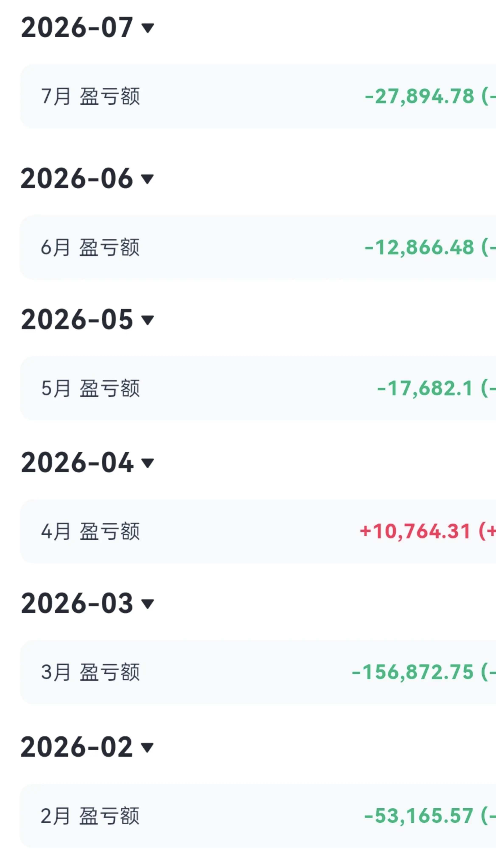Open the 5月 盈亏额 summary card
This screenshot has width=496, height=868.
258,388
